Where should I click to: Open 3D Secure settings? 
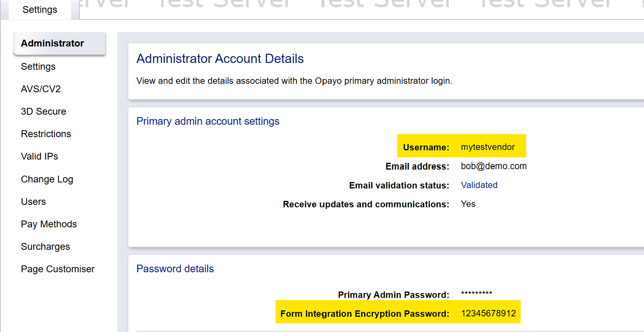point(43,111)
